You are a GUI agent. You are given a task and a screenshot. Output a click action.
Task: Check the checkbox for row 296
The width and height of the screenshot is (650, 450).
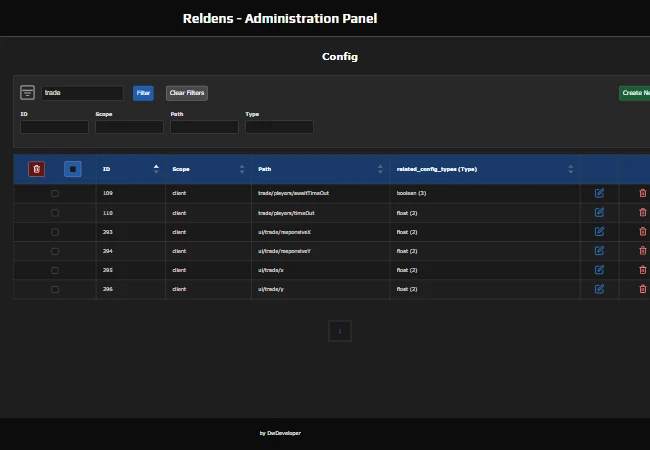[x=55, y=289]
